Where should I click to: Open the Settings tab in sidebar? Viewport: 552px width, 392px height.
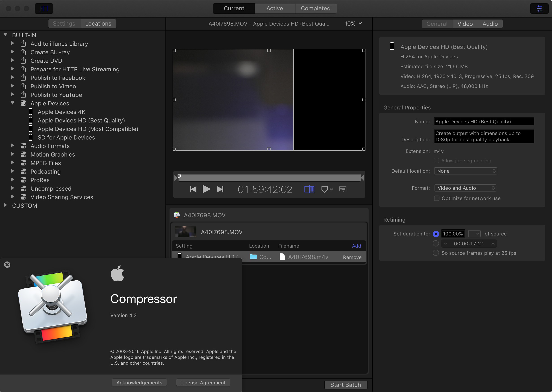[64, 23]
